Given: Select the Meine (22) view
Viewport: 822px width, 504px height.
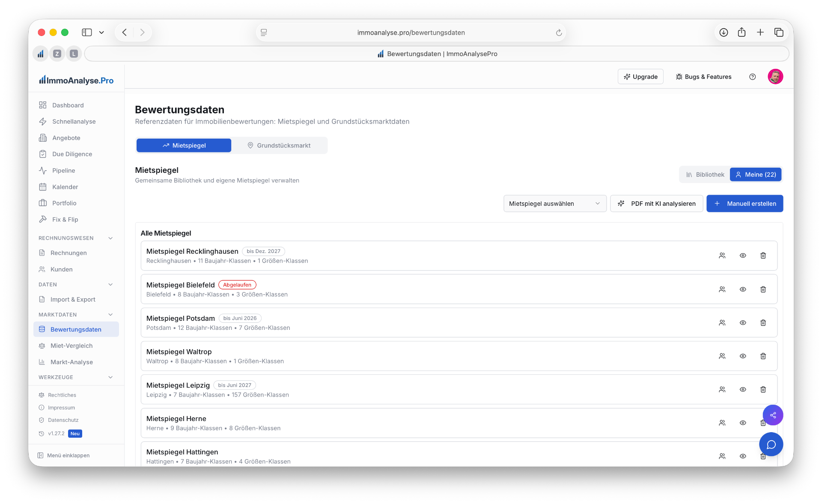Looking at the screenshot, I should click(756, 175).
